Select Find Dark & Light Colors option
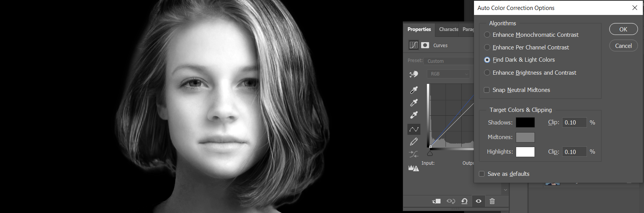 [x=487, y=60]
